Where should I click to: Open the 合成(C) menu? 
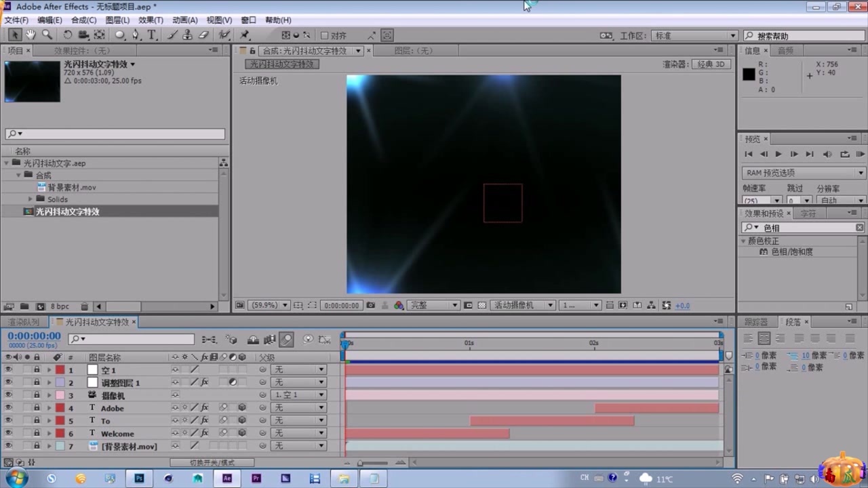point(84,20)
